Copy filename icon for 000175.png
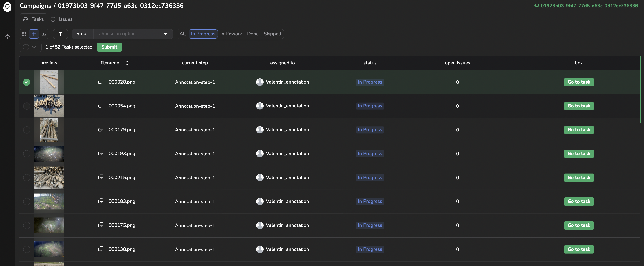Image resolution: width=644 pixels, height=266 pixels. (x=101, y=225)
